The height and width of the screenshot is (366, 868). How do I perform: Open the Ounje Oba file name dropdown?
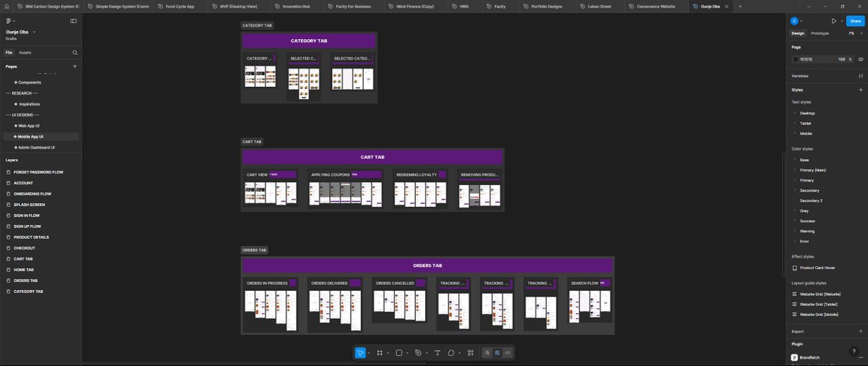tap(34, 32)
